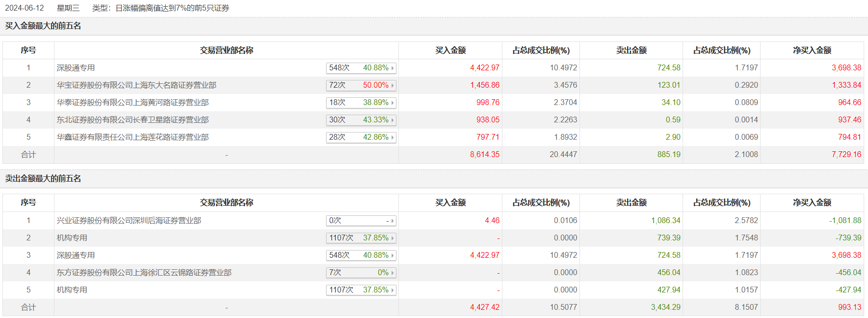Open 兴业证券深圳后海证券营业部 link
868x318 pixels.
click(x=129, y=221)
